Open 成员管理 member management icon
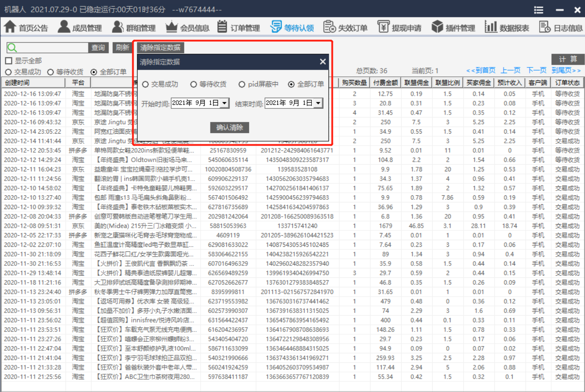Screen dimensions: 585x392 tap(64, 27)
